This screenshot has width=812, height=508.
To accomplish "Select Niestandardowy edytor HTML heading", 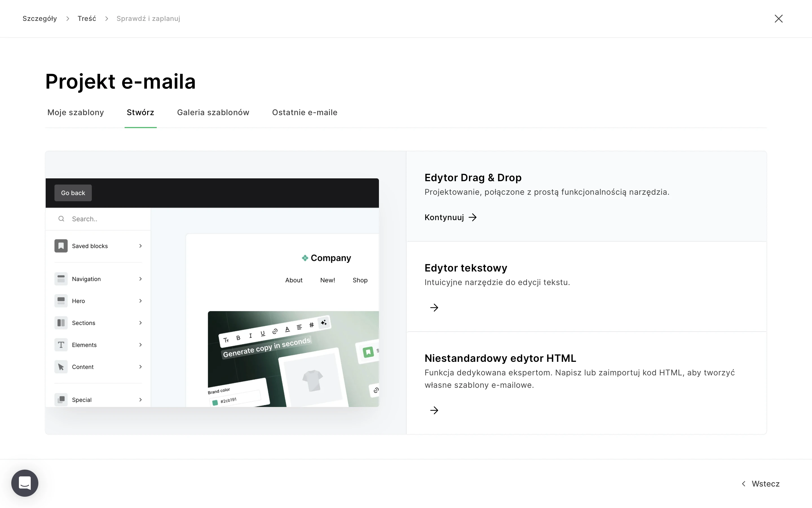I will pyautogui.click(x=500, y=358).
